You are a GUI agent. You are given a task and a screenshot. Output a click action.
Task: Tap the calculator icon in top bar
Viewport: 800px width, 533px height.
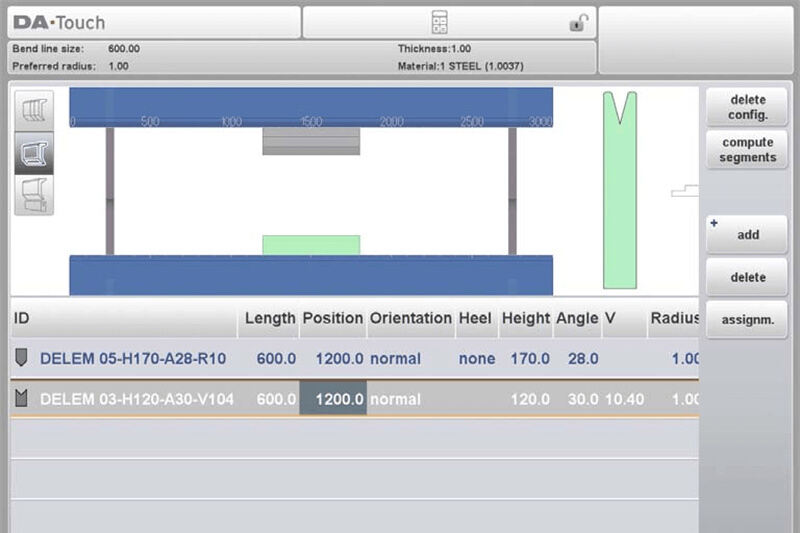pyautogui.click(x=439, y=22)
